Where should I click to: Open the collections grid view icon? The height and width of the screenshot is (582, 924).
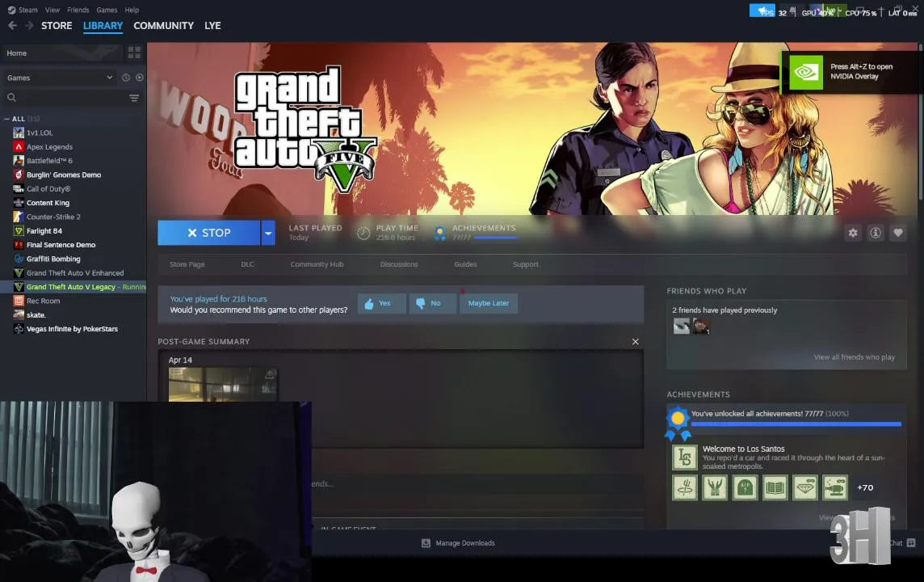[134, 53]
